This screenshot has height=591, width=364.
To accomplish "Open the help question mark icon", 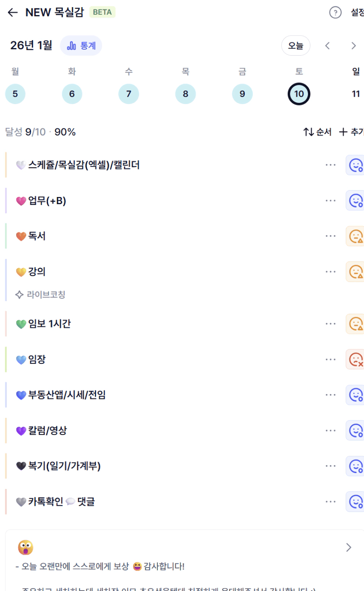I will (x=335, y=13).
